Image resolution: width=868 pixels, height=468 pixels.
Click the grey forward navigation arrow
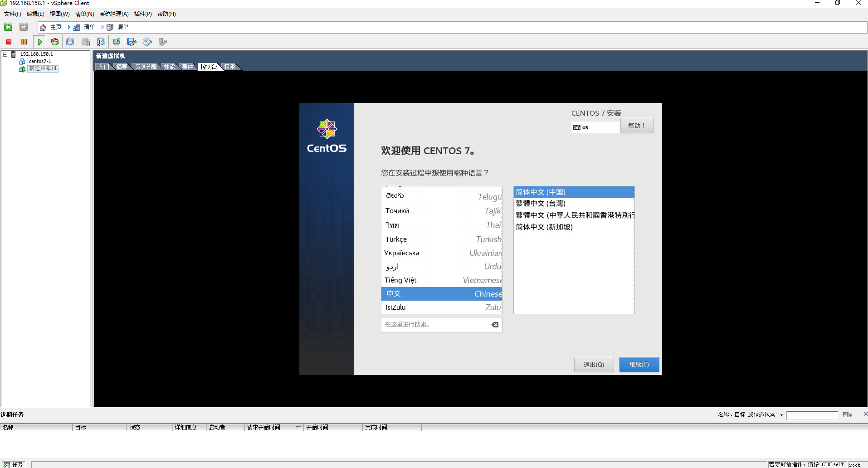24,27
